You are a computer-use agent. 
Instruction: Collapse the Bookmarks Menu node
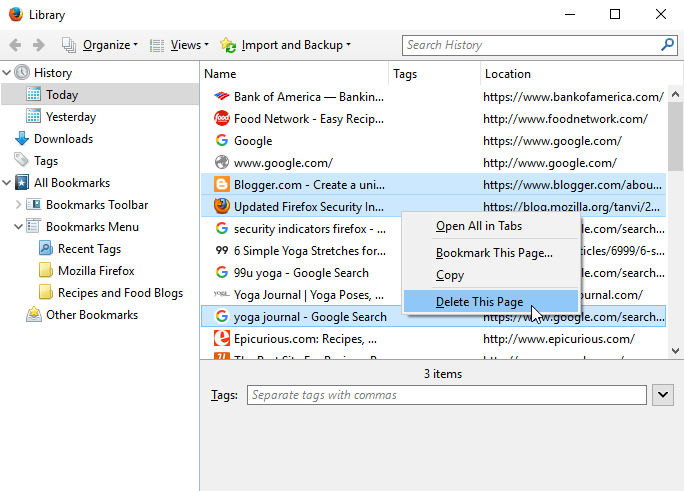pos(18,227)
